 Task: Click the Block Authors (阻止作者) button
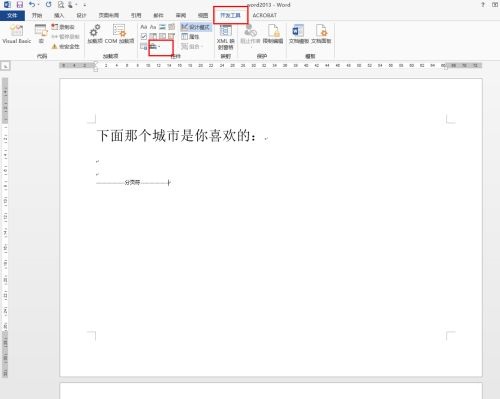250,34
